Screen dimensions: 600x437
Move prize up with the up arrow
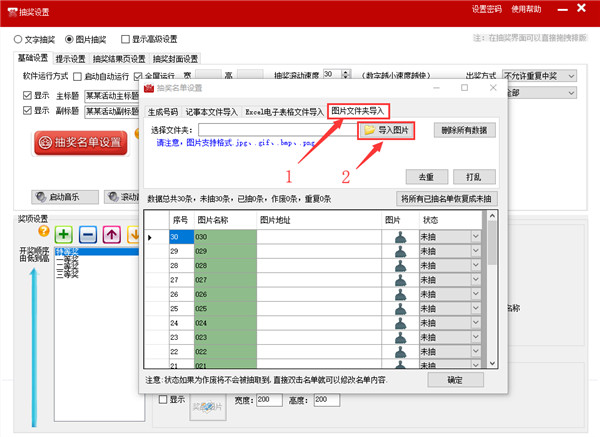coord(111,234)
